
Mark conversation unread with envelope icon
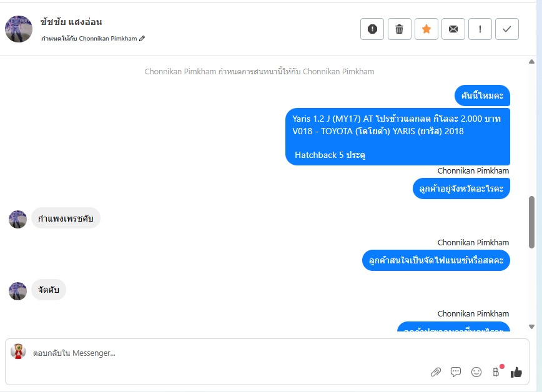453,29
